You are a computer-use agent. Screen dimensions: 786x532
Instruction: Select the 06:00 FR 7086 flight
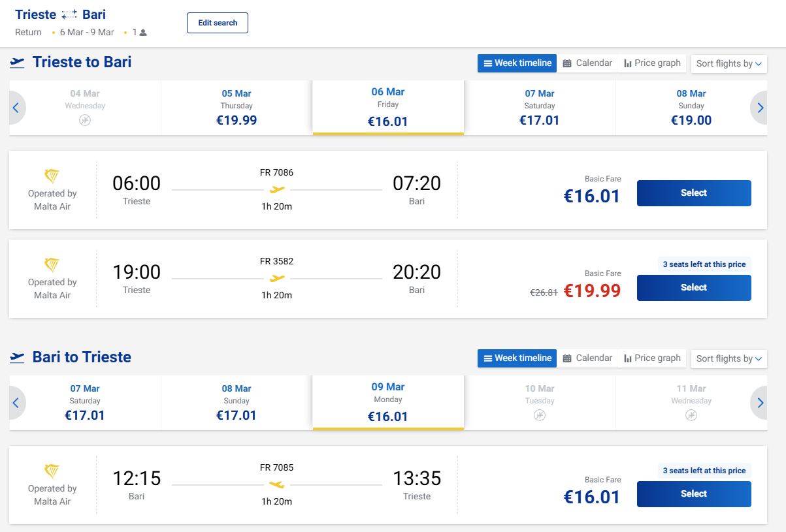click(x=694, y=193)
